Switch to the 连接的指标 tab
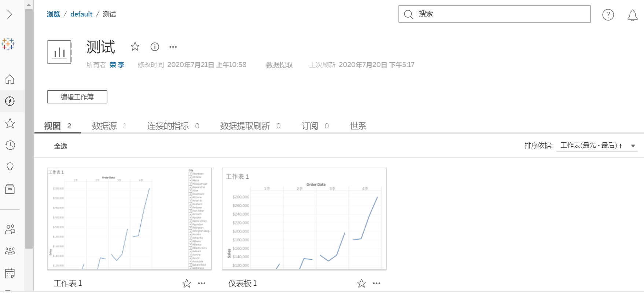 tap(173, 126)
